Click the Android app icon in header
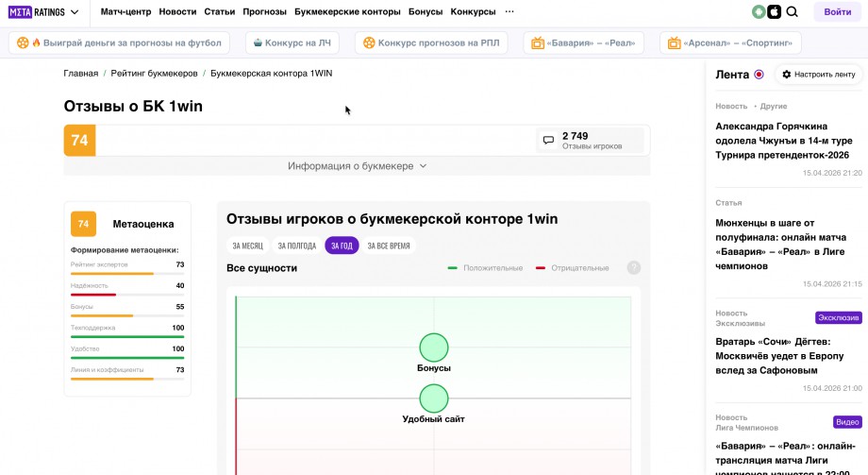The image size is (868, 475). coord(759,11)
